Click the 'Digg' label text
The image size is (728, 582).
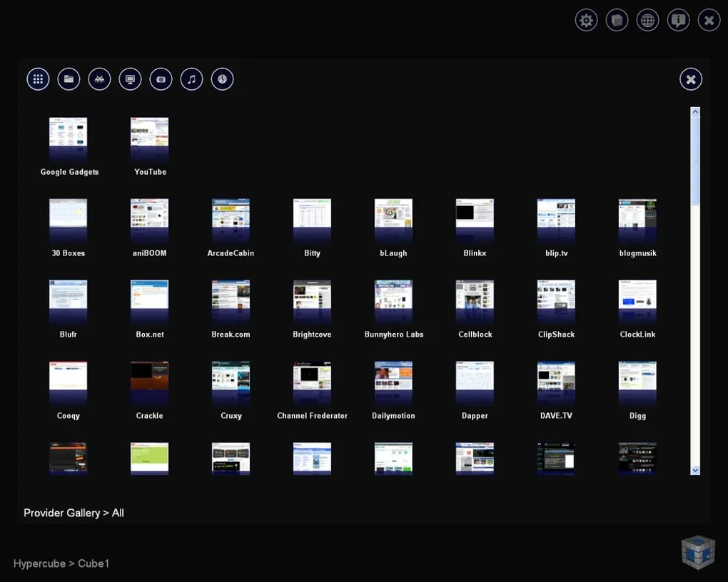pos(637,416)
